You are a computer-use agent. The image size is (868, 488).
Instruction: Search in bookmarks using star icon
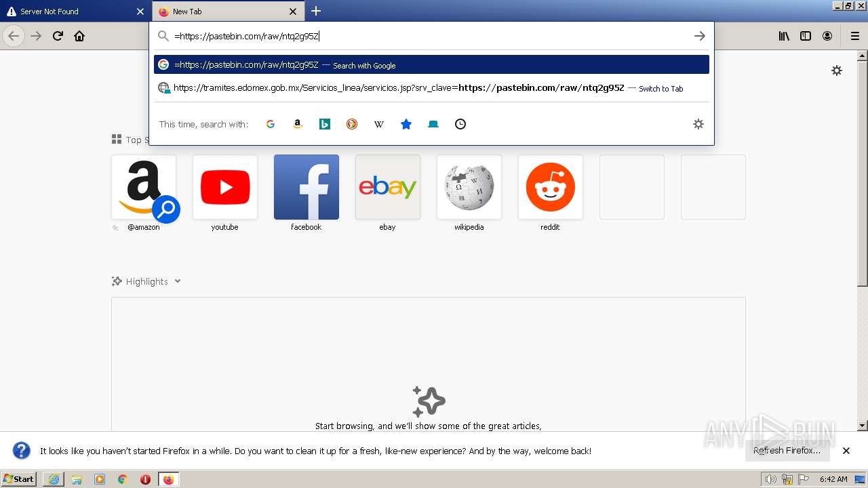pos(406,124)
